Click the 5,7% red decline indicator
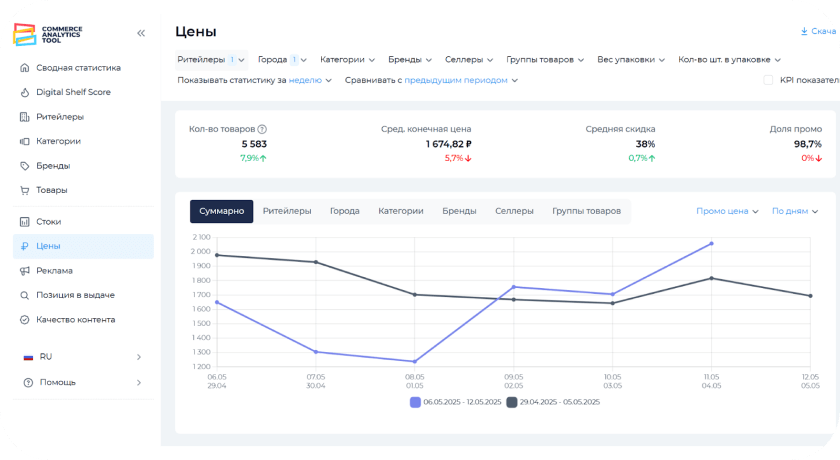This screenshot has width=840, height=460. tap(458, 158)
